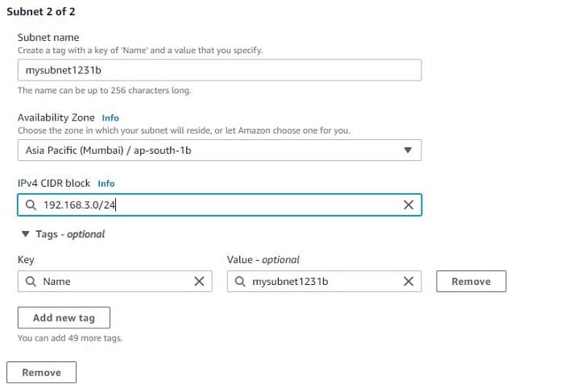Open Info link next to Availability Zone

(x=110, y=118)
